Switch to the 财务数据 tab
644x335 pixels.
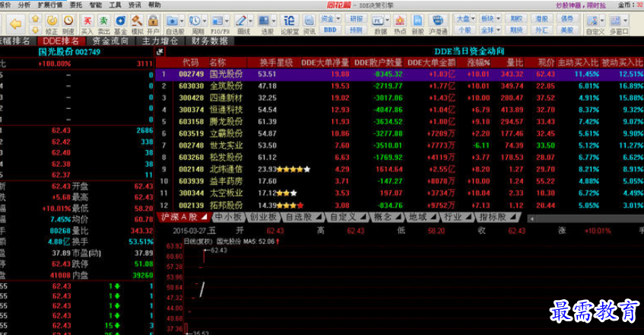[x=209, y=41]
